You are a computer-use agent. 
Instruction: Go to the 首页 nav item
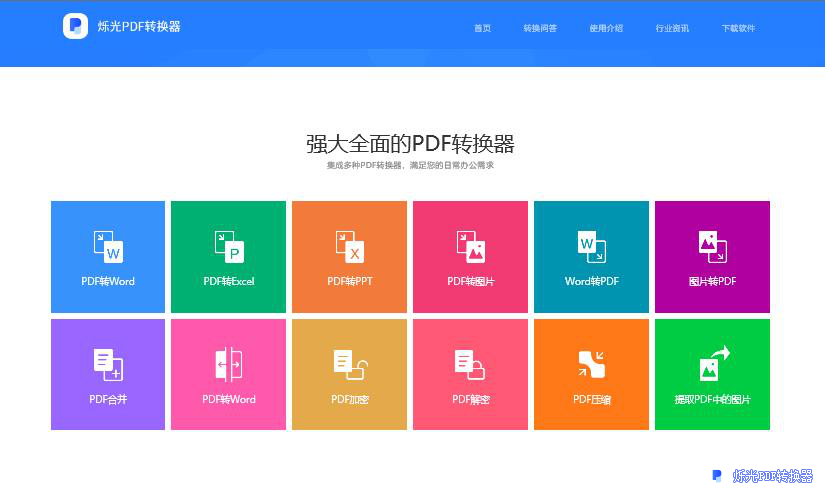482,28
